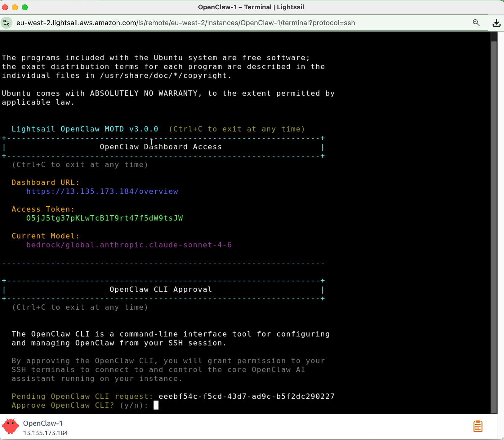Open the Dashboard URL https://13.135.173.184/overview
The image size is (504, 440).
[x=102, y=191]
